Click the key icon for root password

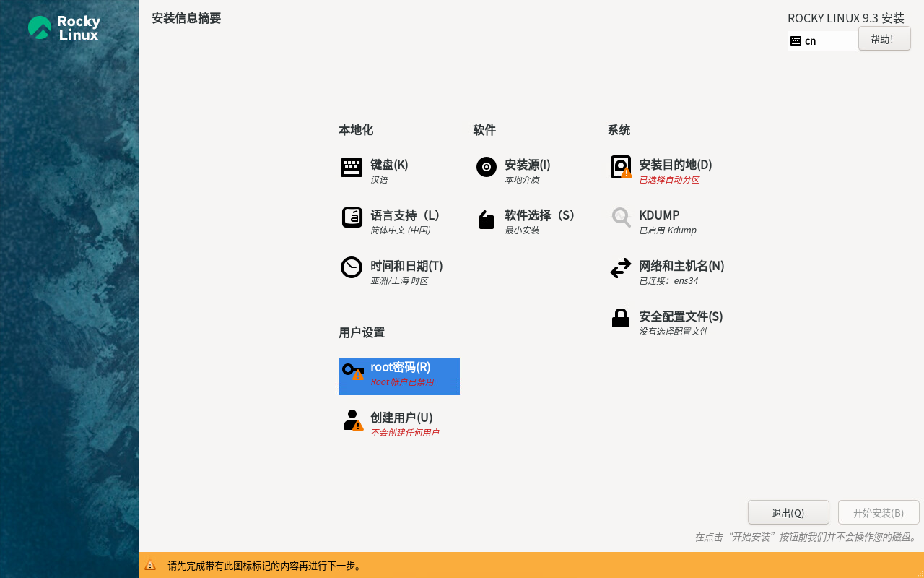tap(353, 371)
